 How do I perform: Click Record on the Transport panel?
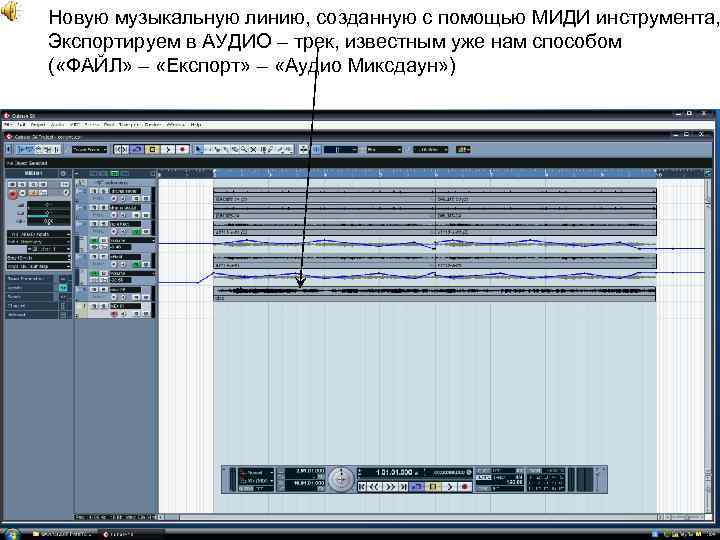pos(464,486)
